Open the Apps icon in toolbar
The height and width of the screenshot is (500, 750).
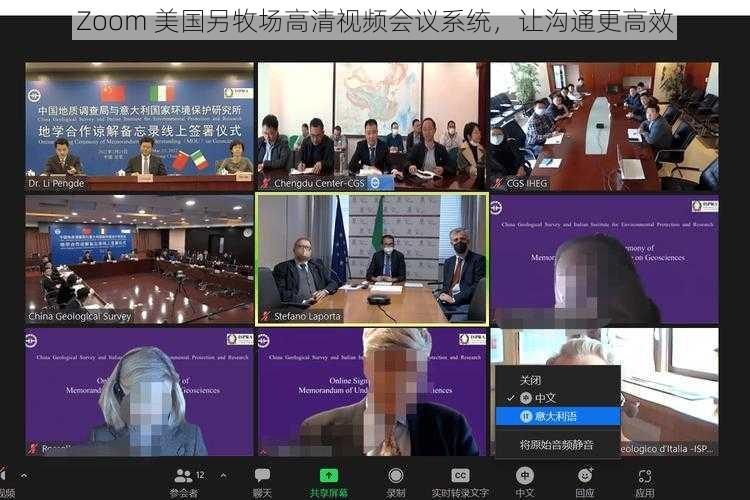click(644, 476)
